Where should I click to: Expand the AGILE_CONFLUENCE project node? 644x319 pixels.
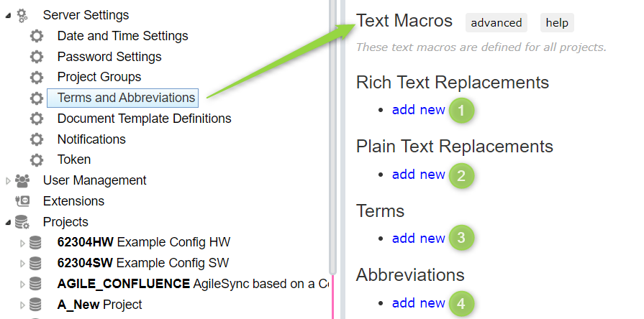point(22,284)
